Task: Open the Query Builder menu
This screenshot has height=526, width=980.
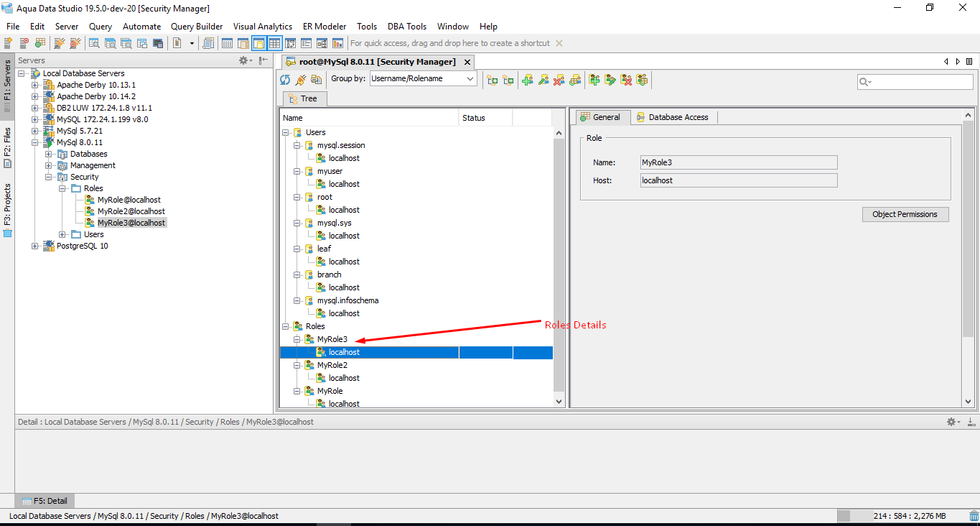Action: pos(197,27)
